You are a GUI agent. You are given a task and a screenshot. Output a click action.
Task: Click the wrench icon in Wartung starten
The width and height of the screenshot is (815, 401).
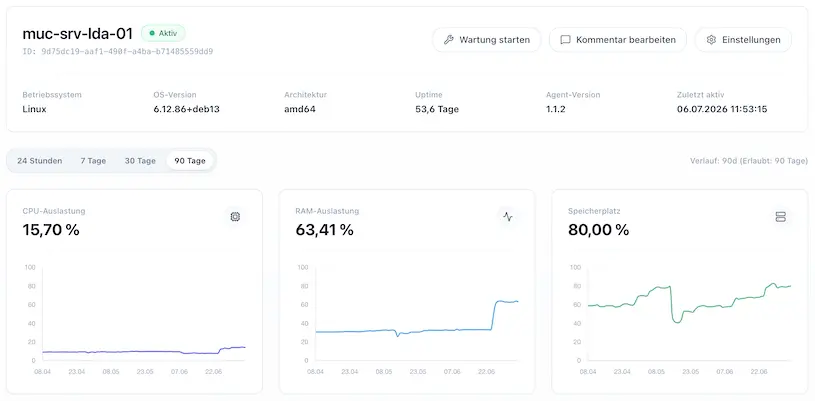(x=449, y=40)
